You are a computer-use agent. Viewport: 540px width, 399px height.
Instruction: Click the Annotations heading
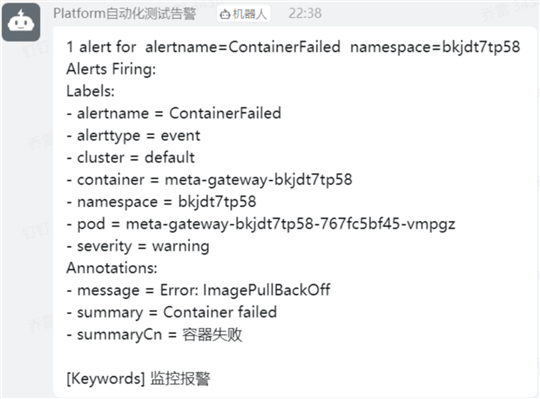112,268
